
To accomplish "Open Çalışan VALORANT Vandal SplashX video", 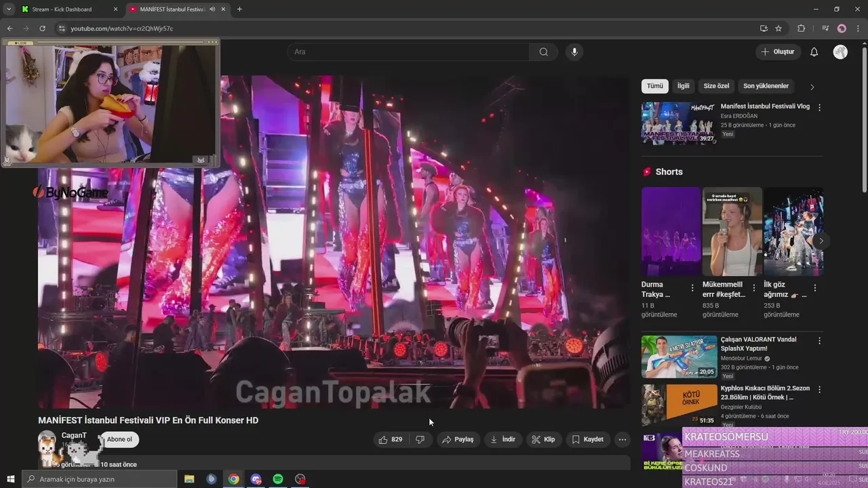I will coord(679,357).
